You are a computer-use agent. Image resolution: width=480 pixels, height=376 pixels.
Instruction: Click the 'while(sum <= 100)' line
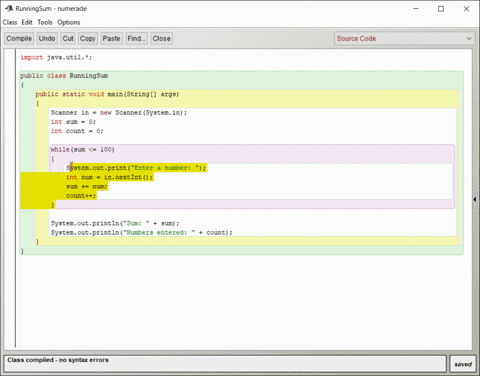click(82, 149)
